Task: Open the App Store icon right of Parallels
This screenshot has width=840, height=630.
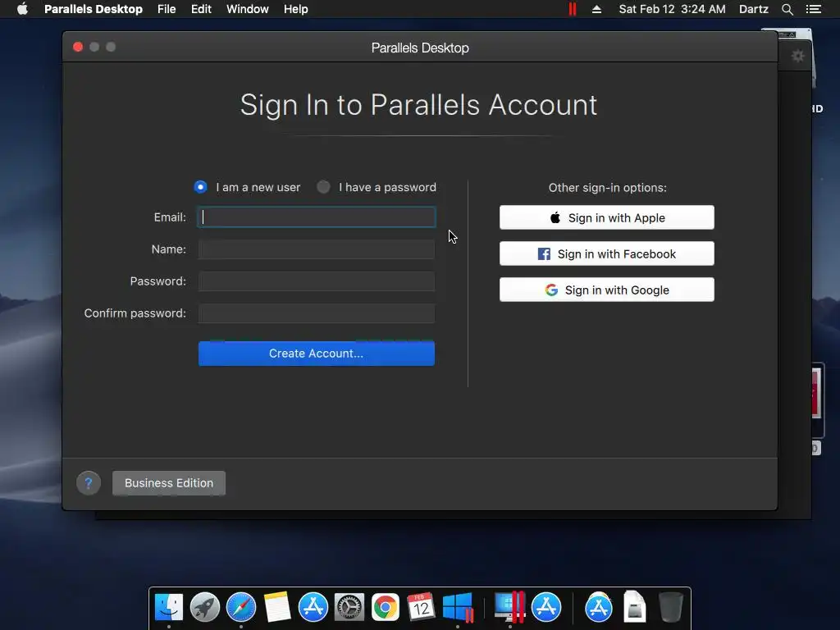Action: (546, 607)
